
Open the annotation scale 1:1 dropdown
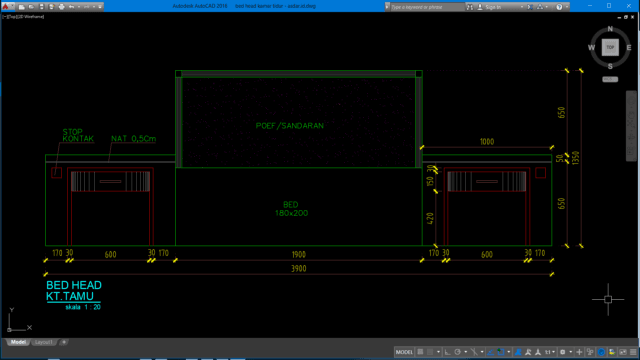(550, 352)
